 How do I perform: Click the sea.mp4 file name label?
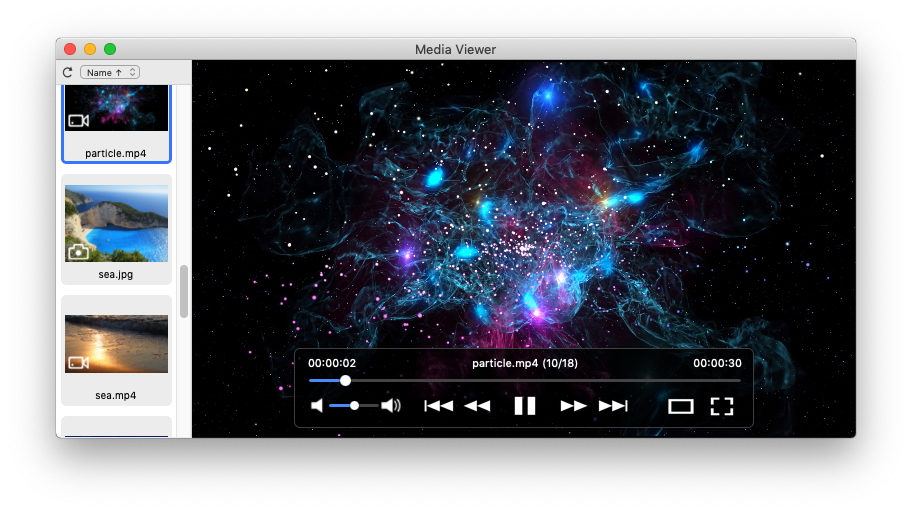116,395
